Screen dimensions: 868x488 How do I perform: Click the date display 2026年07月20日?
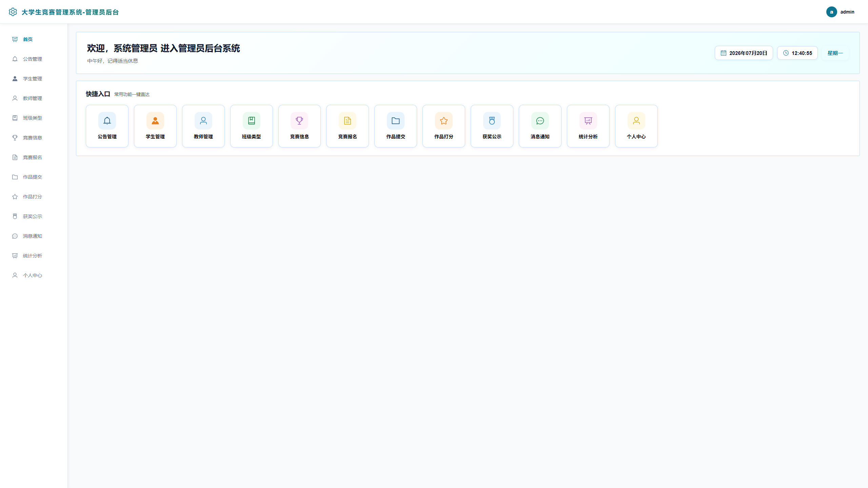[744, 53]
